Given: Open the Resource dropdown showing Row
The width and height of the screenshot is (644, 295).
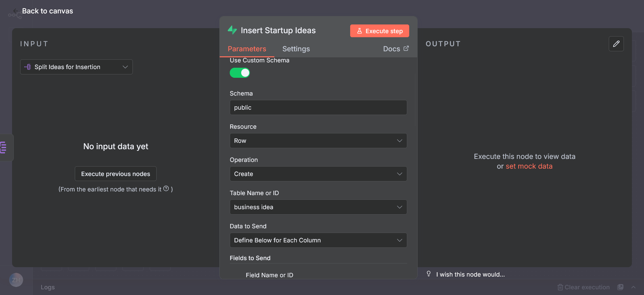Looking at the screenshot, I should pos(318,141).
